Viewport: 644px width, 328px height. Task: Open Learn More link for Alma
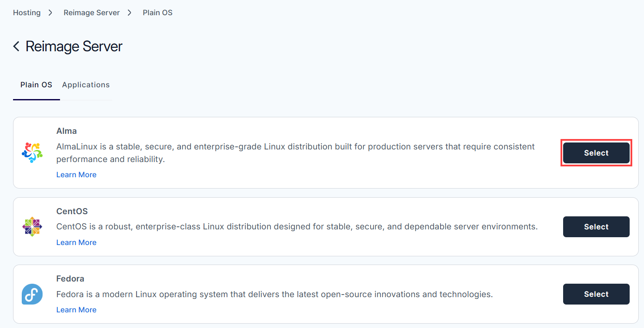(77, 175)
